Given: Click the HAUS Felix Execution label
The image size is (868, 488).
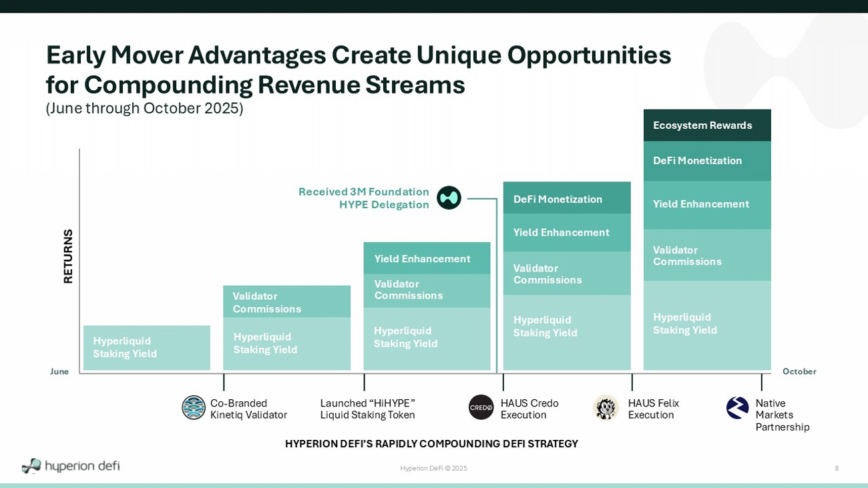Looking at the screenshot, I should coord(653,409).
